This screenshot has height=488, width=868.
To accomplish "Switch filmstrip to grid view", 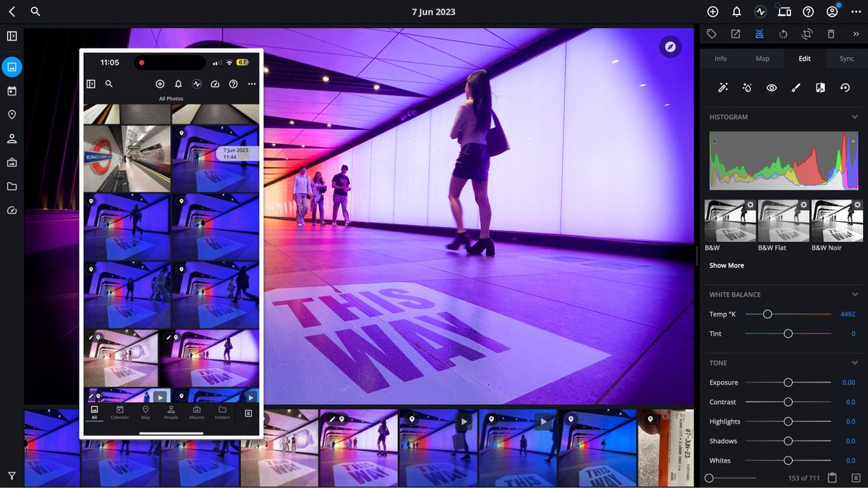I will point(856,477).
